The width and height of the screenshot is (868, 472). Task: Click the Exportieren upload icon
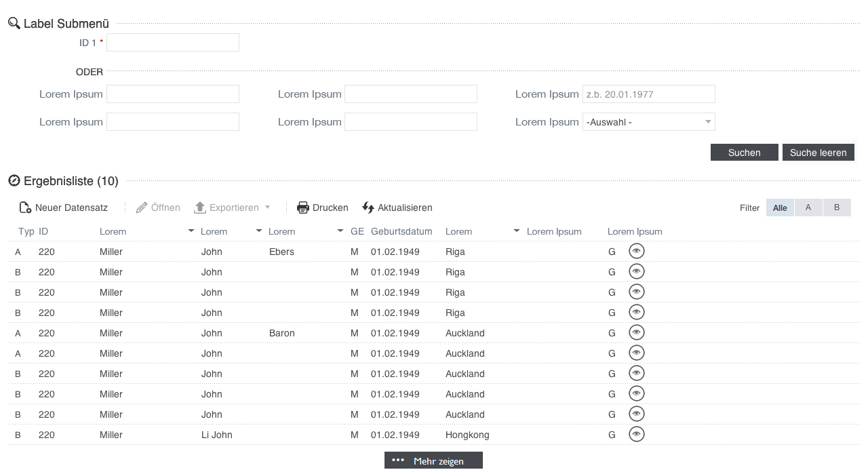200,208
